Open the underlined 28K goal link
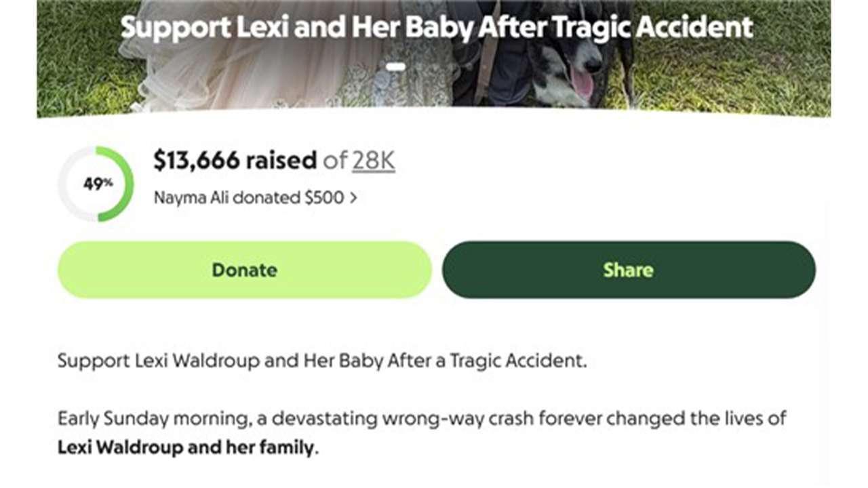 (x=373, y=161)
